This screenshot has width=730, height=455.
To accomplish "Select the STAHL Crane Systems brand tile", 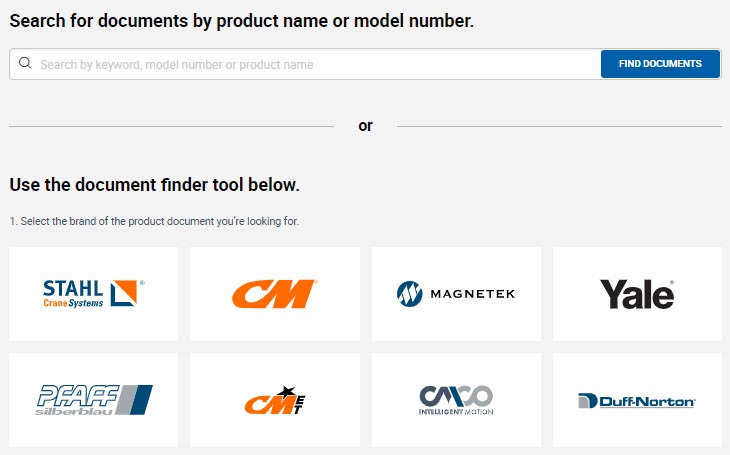I will click(94, 294).
